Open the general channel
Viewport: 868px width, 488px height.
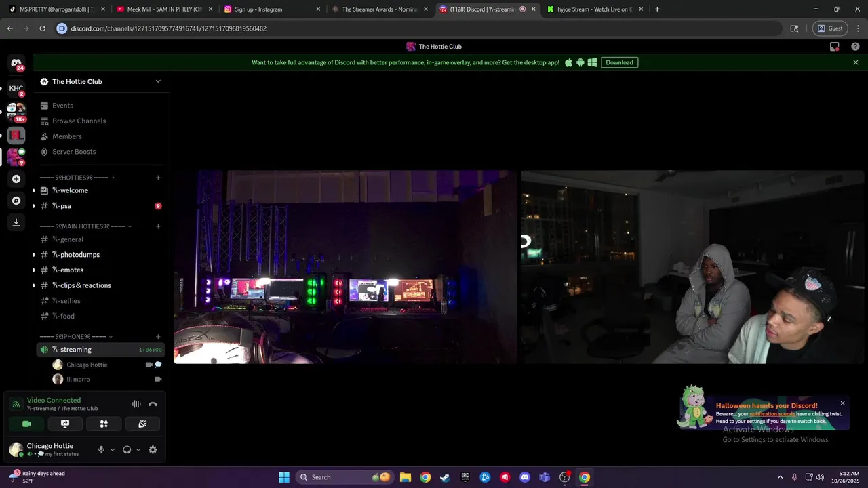click(100, 239)
